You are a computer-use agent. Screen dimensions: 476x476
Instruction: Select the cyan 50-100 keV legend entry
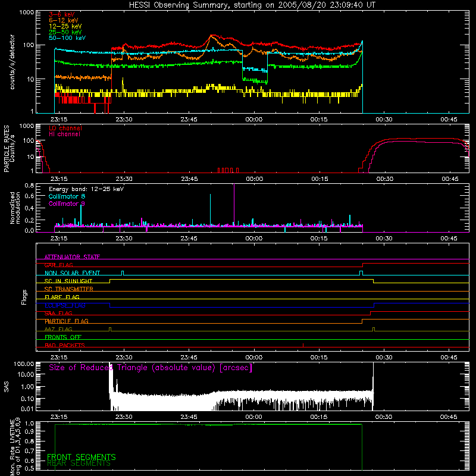pos(67,38)
